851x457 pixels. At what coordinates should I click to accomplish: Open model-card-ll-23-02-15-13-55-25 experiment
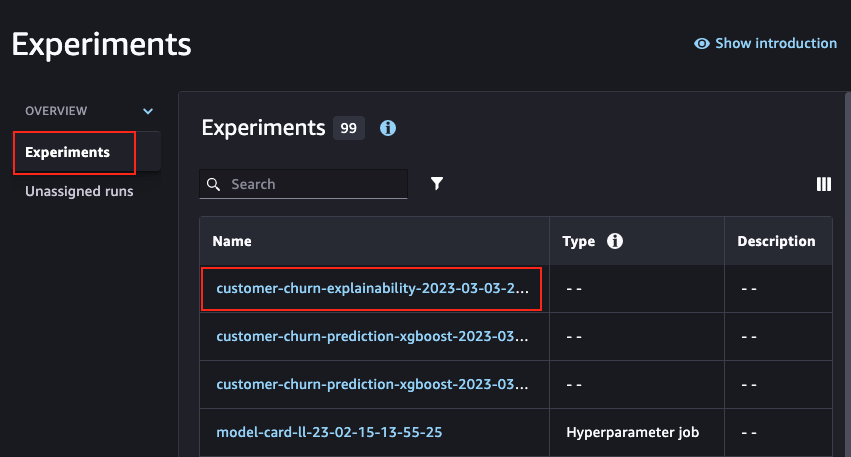[329, 432]
